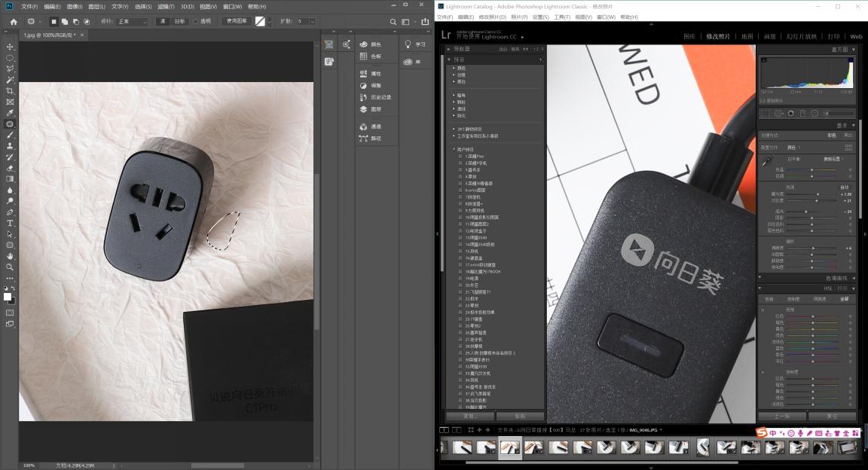Switch to the 图库 module in Lightroom
The image size is (868, 470).
[x=689, y=36]
